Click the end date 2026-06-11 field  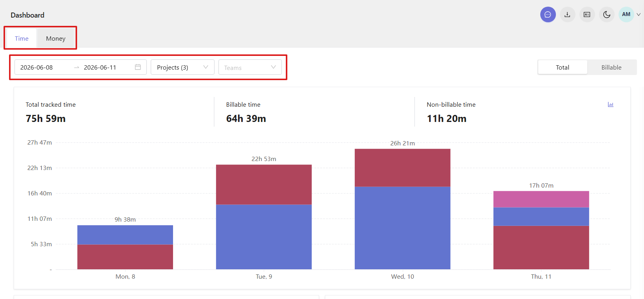[x=100, y=67]
